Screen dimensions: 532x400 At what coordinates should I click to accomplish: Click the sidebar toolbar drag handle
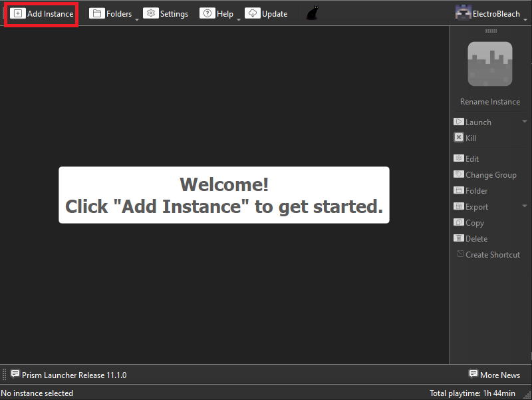click(x=491, y=31)
